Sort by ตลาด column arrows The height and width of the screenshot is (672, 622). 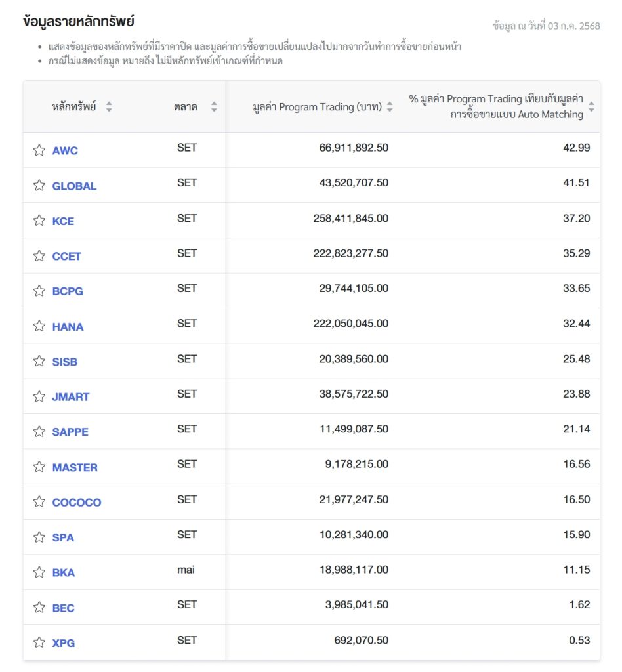tap(214, 107)
